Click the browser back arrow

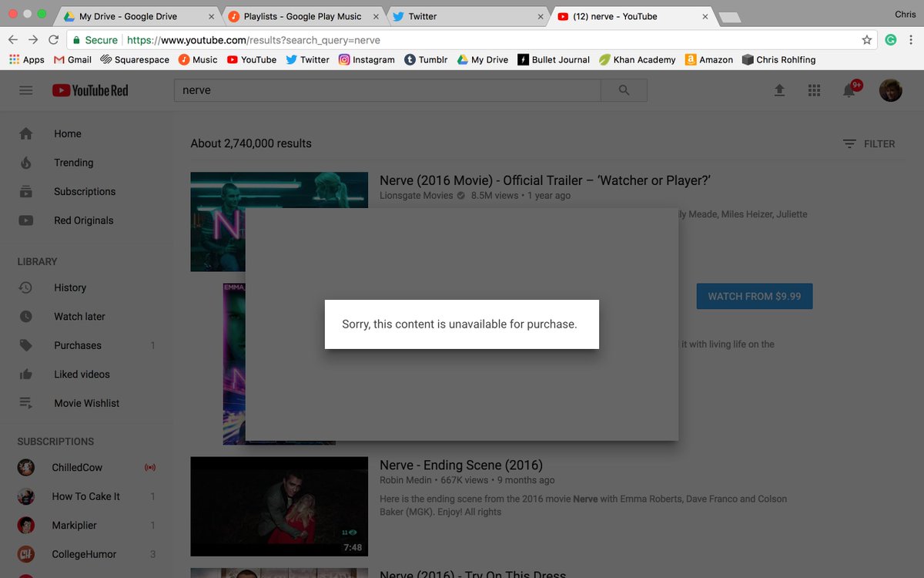(13, 40)
